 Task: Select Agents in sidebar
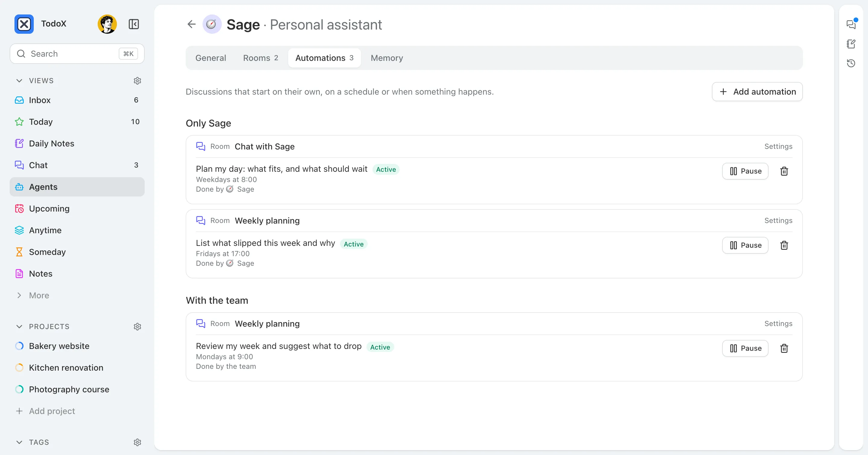[x=77, y=187]
